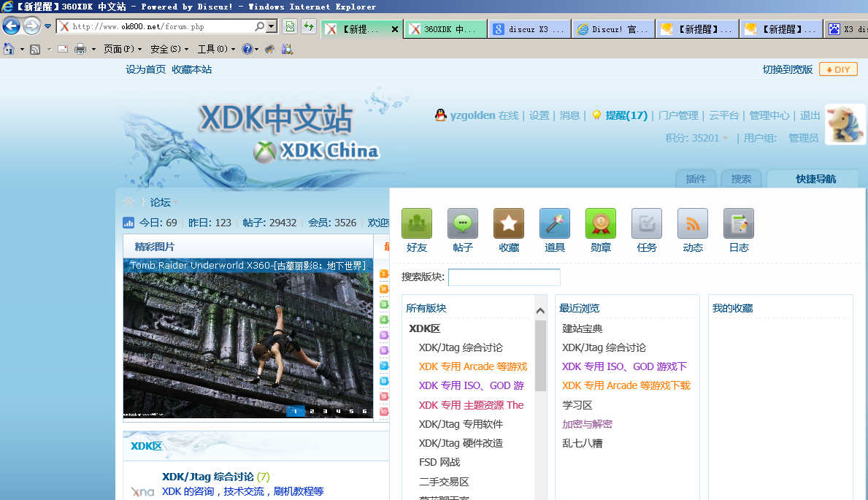Viewport: 868px width, 500px height.
Task: Open the 页面(P) menu
Action: [x=123, y=49]
